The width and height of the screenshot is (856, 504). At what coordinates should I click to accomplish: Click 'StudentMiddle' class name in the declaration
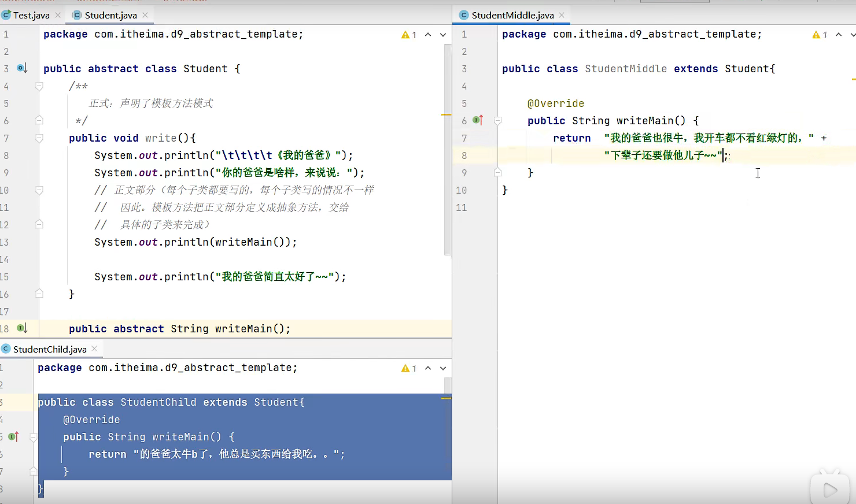pyautogui.click(x=626, y=69)
